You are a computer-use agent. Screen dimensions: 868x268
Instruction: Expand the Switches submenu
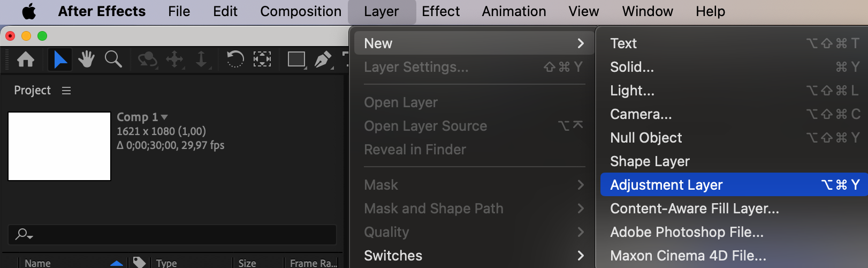click(x=473, y=256)
